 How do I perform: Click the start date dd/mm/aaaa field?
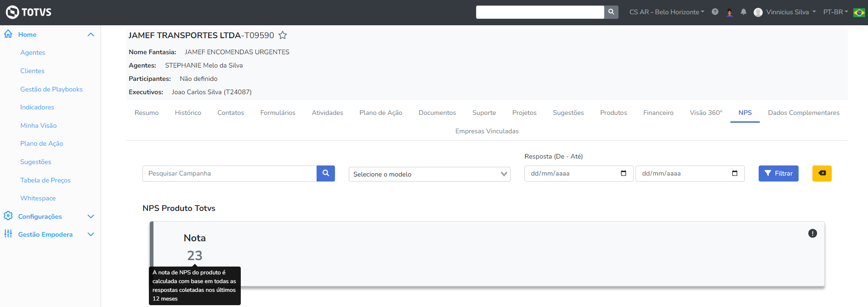[x=579, y=173]
